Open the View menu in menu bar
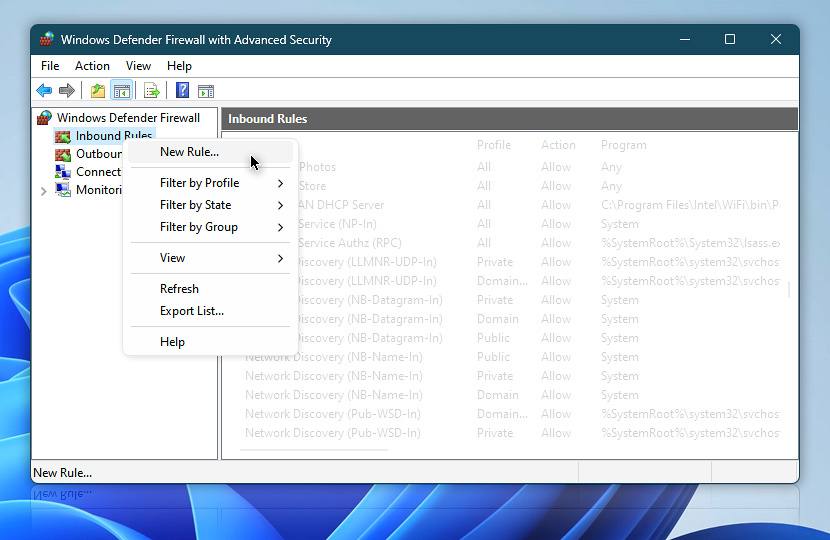 point(138,66)
